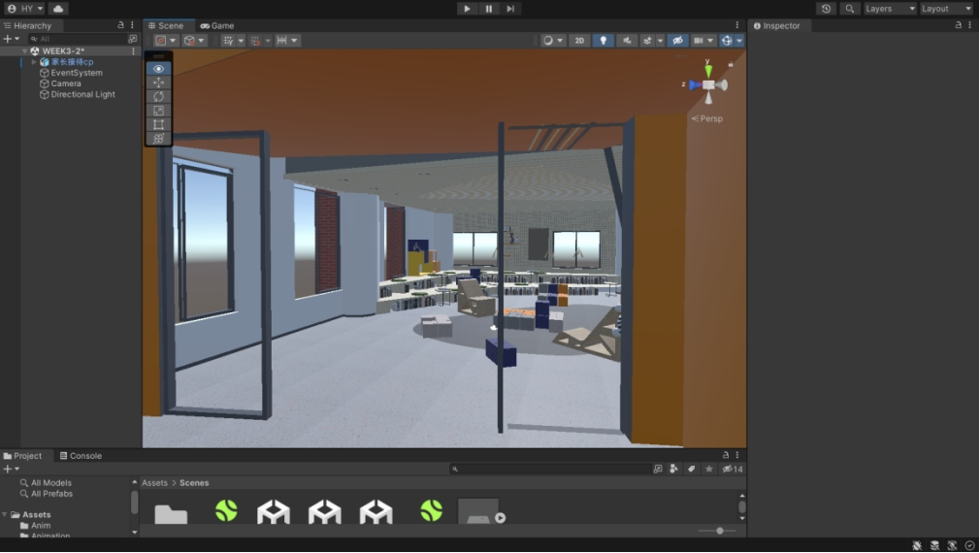Switch to the Game tab
980x553 pixels.
click(x=217, y=26)
